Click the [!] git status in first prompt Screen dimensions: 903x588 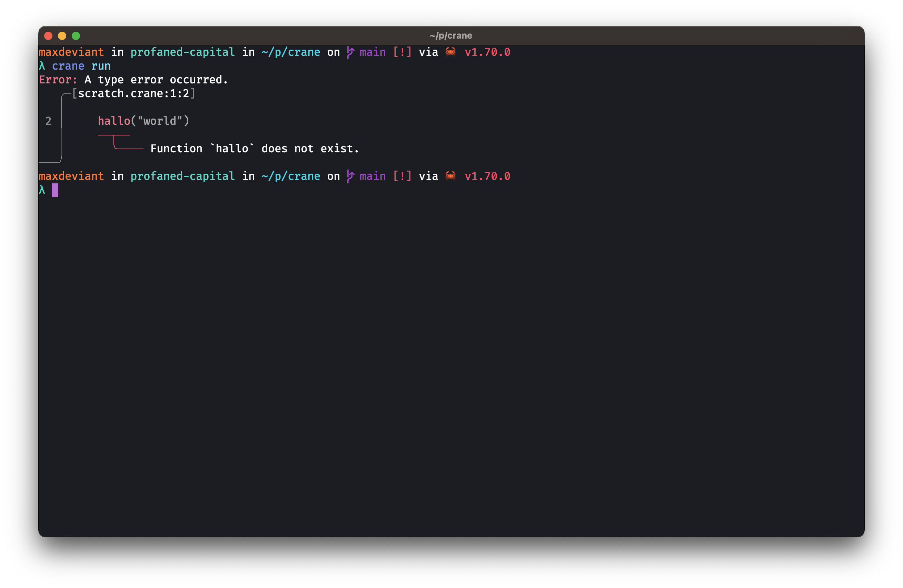pos(402,52)
